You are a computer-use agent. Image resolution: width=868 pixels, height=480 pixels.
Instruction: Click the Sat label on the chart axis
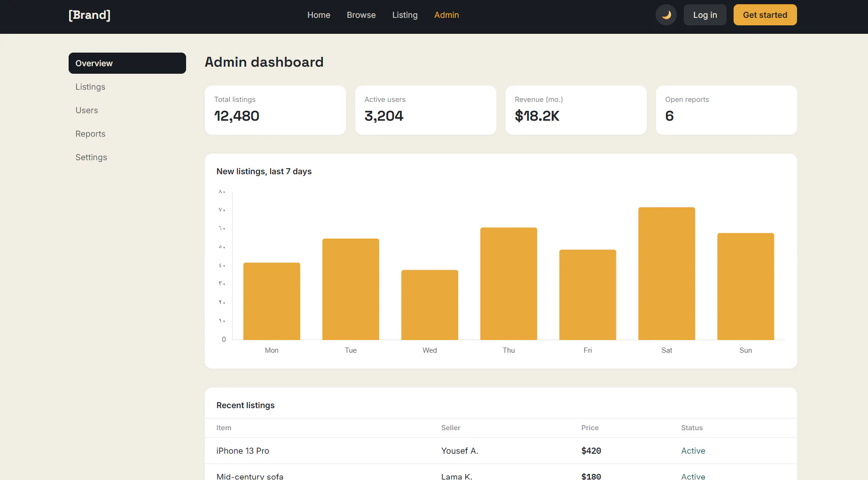(x=666, y=350)
